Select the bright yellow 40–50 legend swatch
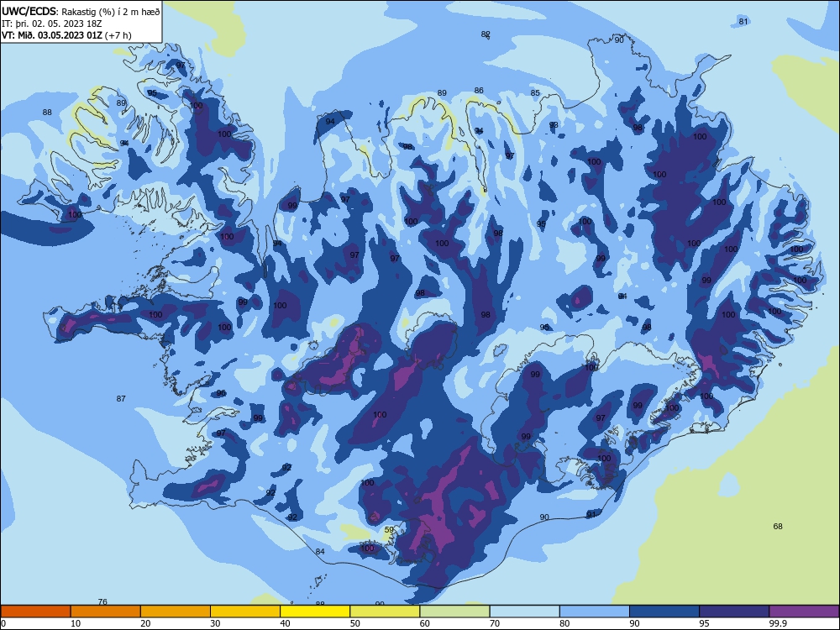Image resolution: width=840 pixels, height=630 pixels. click(315, 612)
